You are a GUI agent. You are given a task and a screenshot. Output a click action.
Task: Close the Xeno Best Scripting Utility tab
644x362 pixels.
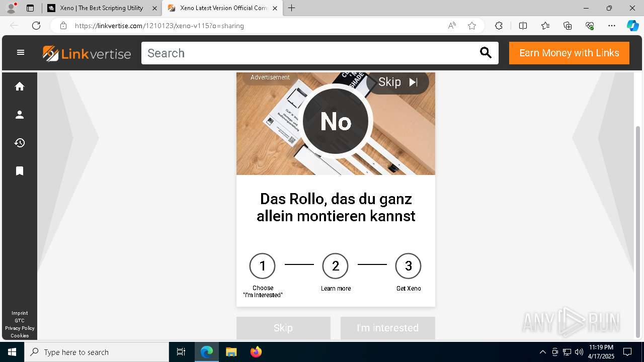tap(154, 8)
